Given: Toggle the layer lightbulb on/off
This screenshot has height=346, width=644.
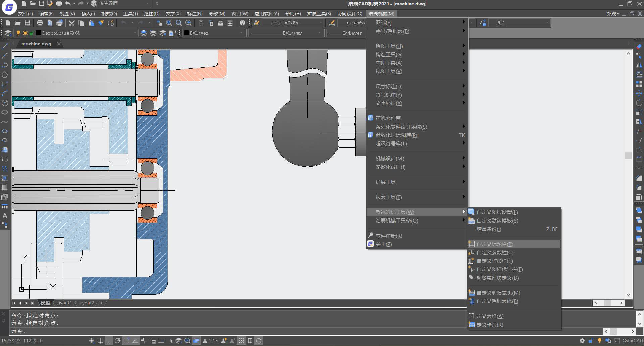Looking at the screenshot, I should coord(18,33).
